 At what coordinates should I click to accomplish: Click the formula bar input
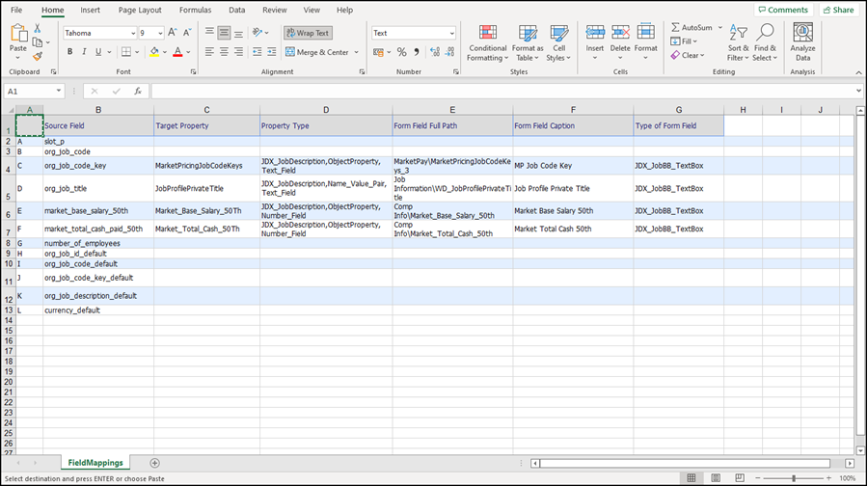point(502,92)
